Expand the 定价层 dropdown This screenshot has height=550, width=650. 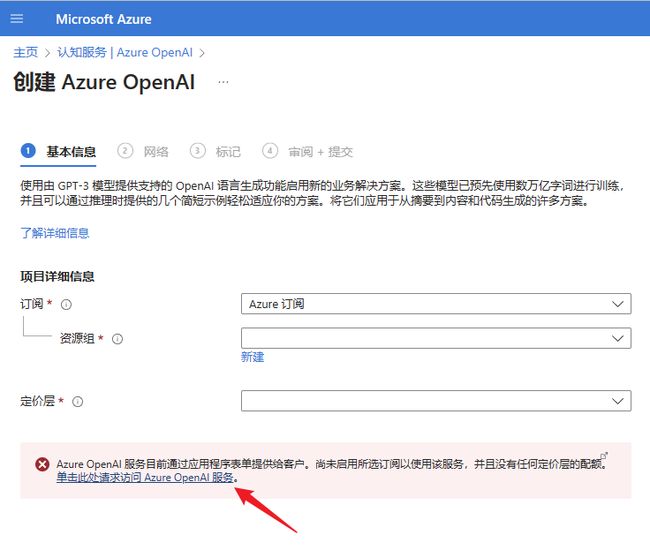(436, 401)
